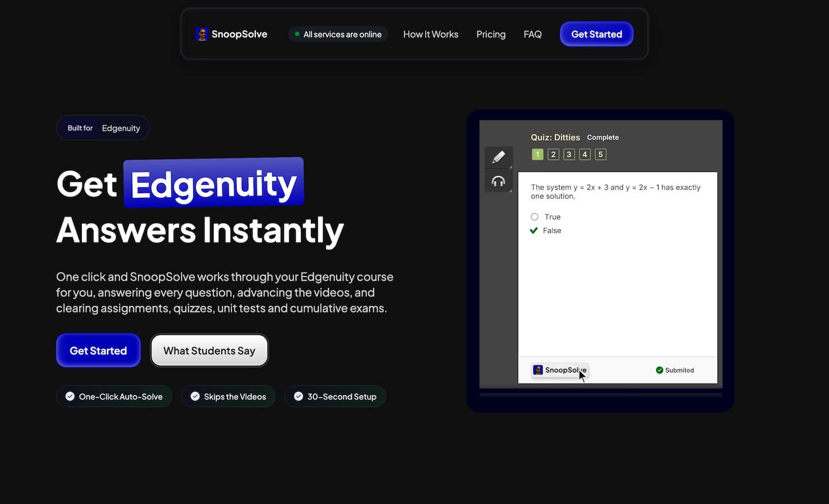Click the green check icon next to Submited

tap(659, 370)
